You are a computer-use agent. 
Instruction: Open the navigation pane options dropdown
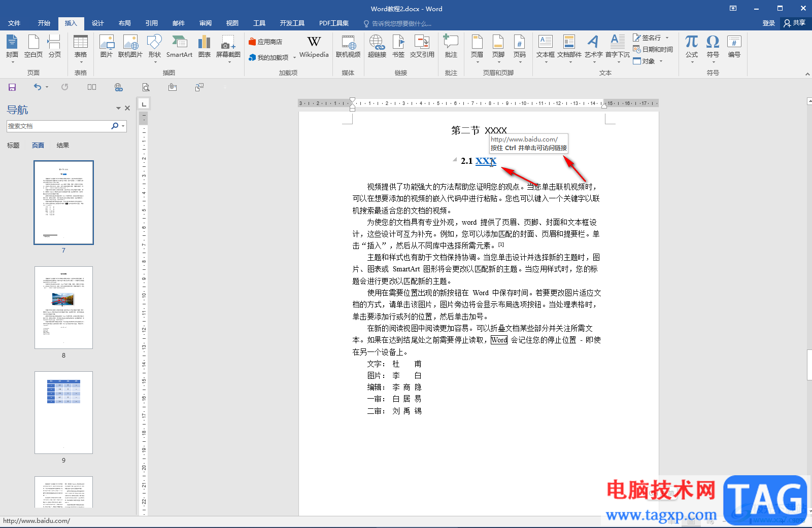click(118, 108)
